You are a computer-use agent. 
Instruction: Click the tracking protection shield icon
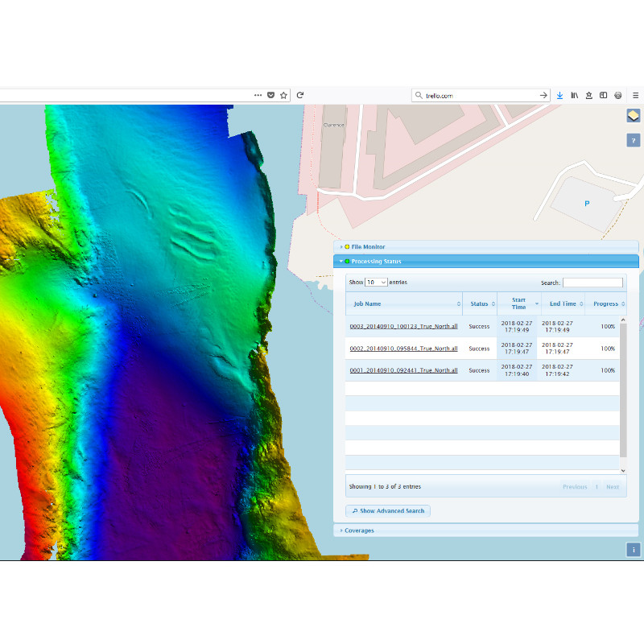coord(270,94)
